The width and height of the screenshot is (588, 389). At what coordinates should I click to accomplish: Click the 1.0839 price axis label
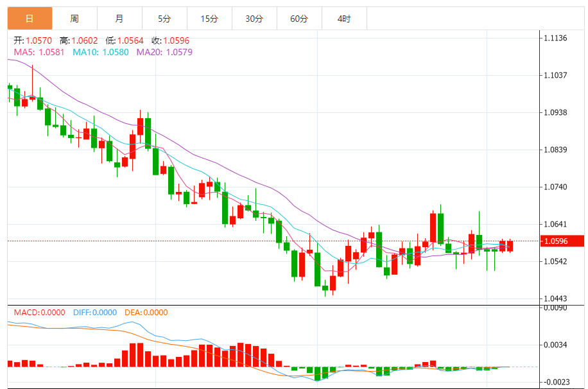point(555,150)
